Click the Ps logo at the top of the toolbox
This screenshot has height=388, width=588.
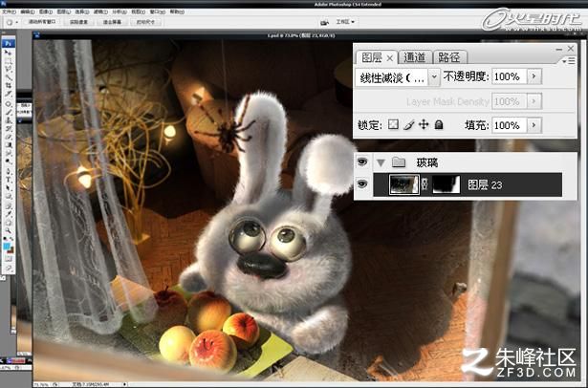8,43
